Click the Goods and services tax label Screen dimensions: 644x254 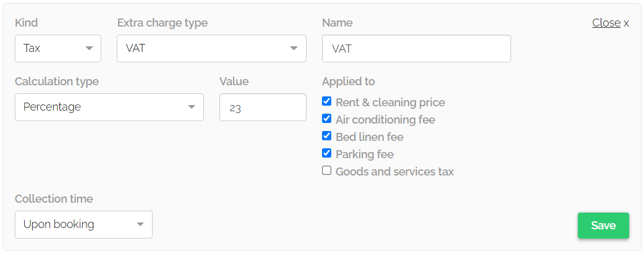click(x=394, y=172)
